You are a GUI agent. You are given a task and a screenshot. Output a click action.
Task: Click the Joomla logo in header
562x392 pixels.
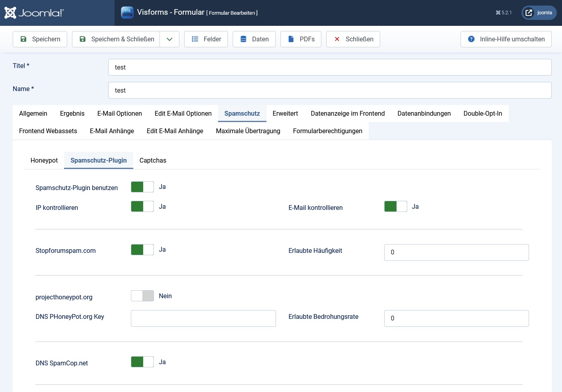[x=34, y=13]
